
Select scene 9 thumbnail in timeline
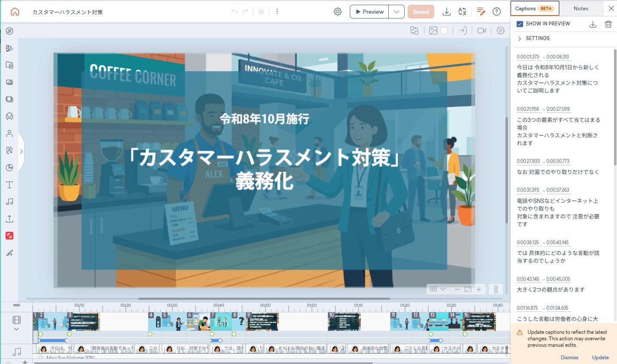[262, 322]
